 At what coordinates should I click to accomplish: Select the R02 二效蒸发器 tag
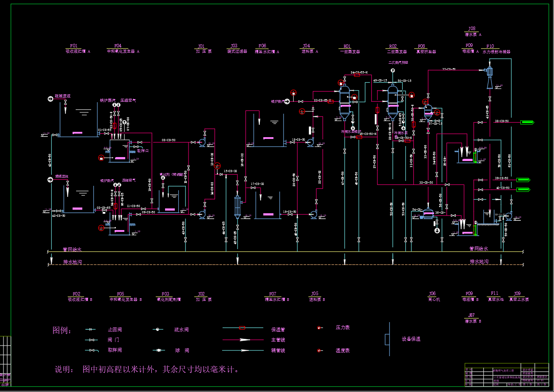point(396,49)
